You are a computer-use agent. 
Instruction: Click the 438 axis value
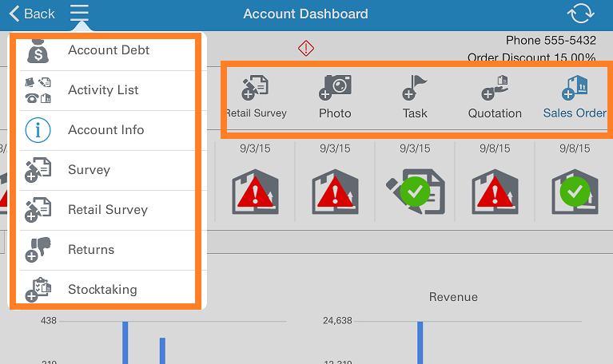(49, 321)
